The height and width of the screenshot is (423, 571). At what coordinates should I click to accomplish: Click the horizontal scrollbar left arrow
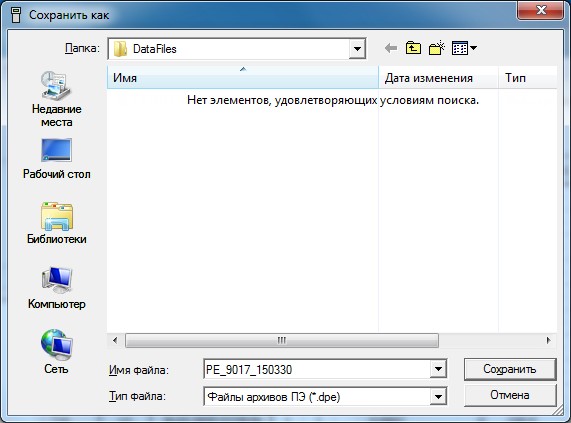point(115,341)
